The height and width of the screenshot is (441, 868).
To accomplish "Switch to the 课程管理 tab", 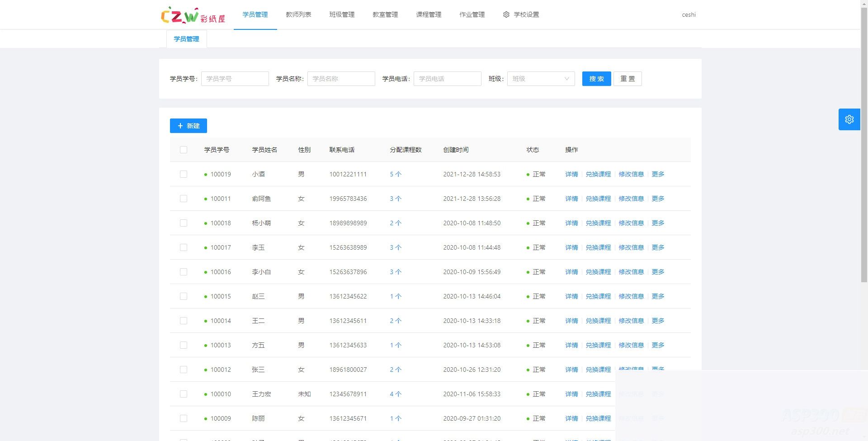I will 428,14.
